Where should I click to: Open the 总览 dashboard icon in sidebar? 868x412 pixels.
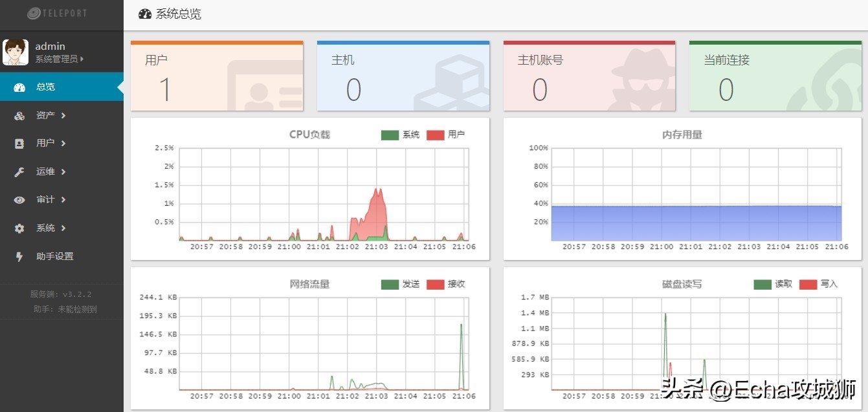19,86
